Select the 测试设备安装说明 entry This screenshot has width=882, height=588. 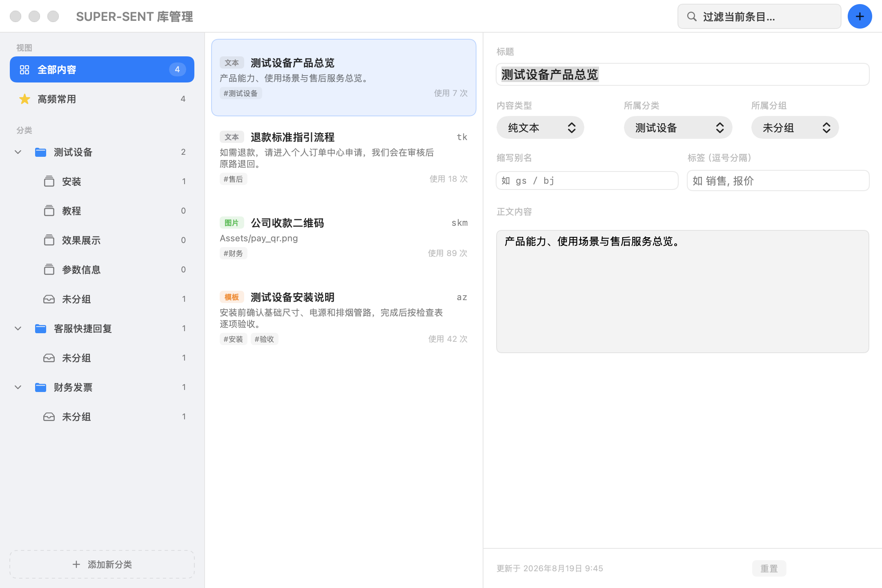click(344, 318)
